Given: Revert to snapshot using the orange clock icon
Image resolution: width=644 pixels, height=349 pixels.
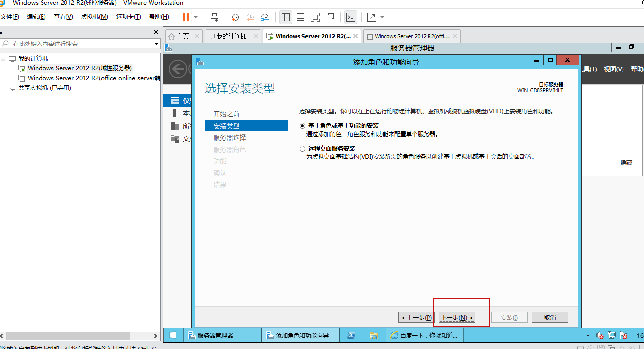Looking at the screenshot, I should 250,17.
